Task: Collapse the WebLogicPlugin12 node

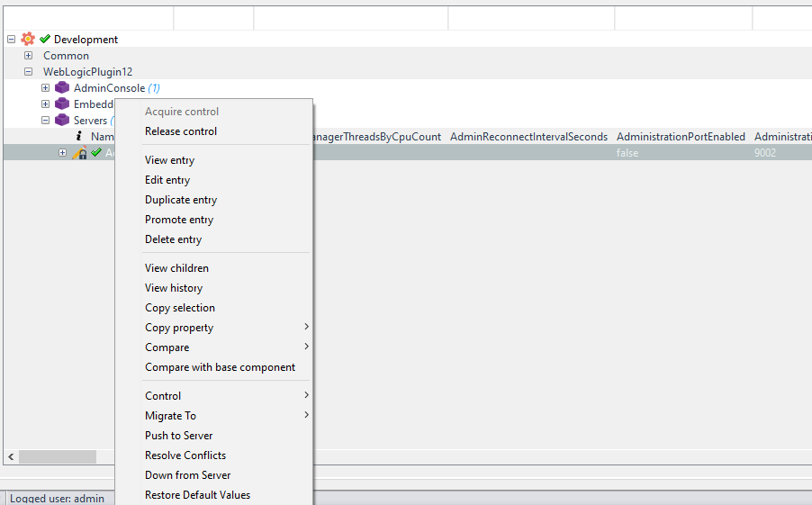Action: pos(29,71)
